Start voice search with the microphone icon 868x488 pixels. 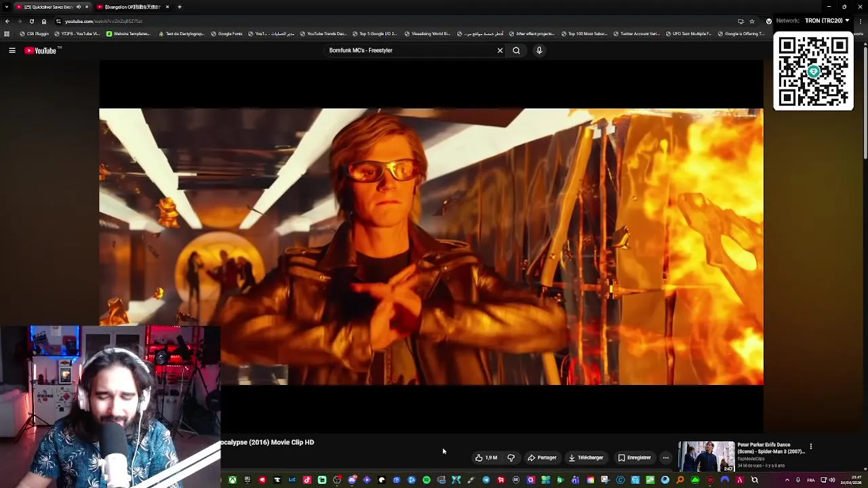539,50
